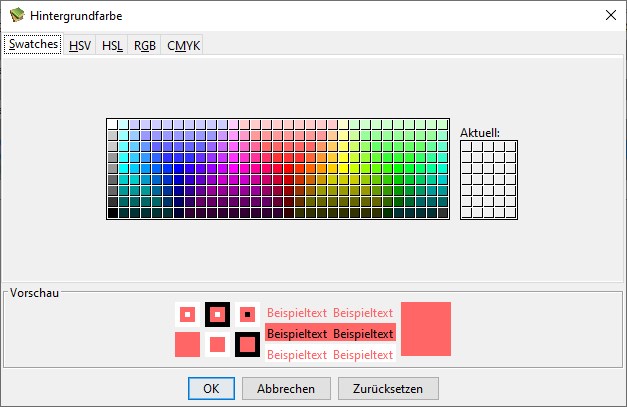
Task: Open the HSV tab
Action: [80, 45]
